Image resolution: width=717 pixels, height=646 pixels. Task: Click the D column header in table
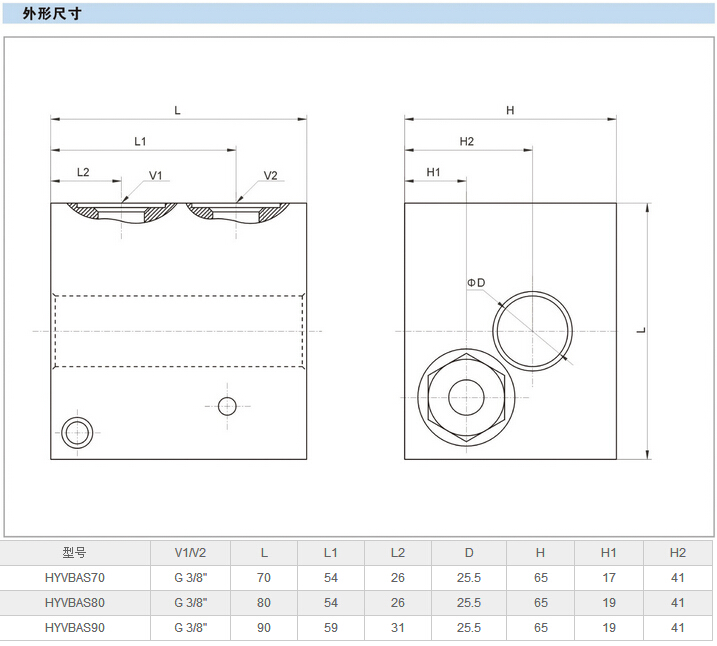pos(468,552)
